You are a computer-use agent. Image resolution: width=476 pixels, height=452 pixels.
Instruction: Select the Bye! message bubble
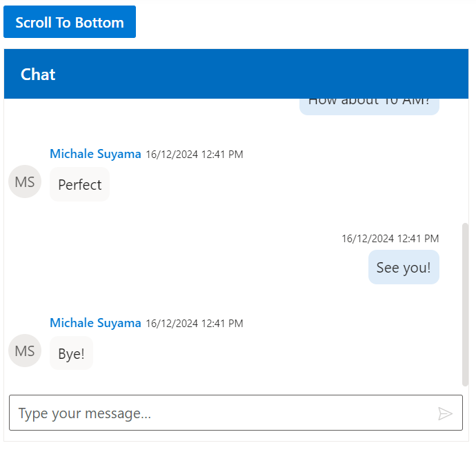coord(71,354)
